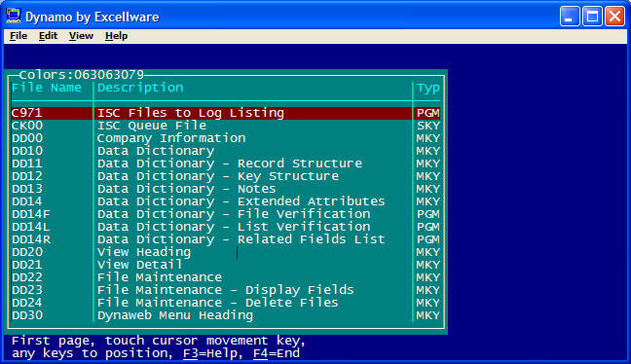
Task: Open the File menu
Action: pyautogui.click(x=19, y=36)
